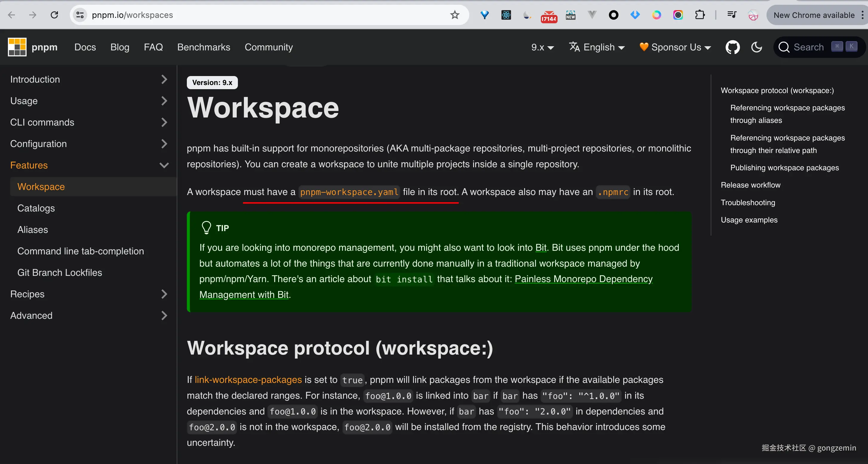Image resolution: width=868 pixels, height=464 pixels.
Task: Reload the page
Action: click(54, 15)
